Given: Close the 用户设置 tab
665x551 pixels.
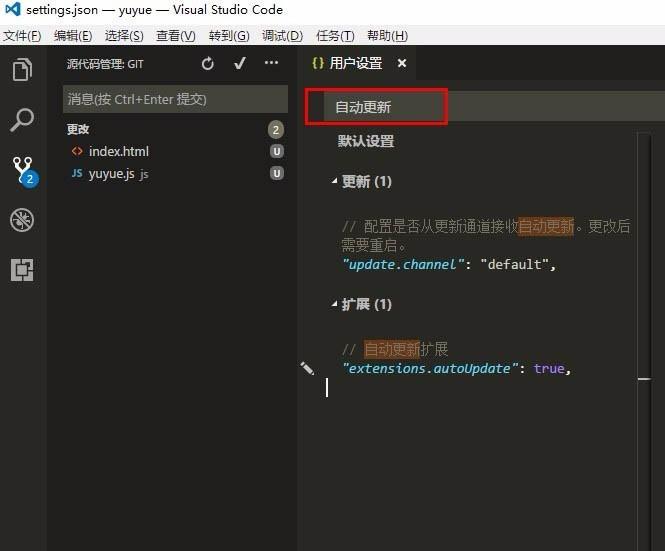Looking at the screenshot, I should [x=402, y=63].
